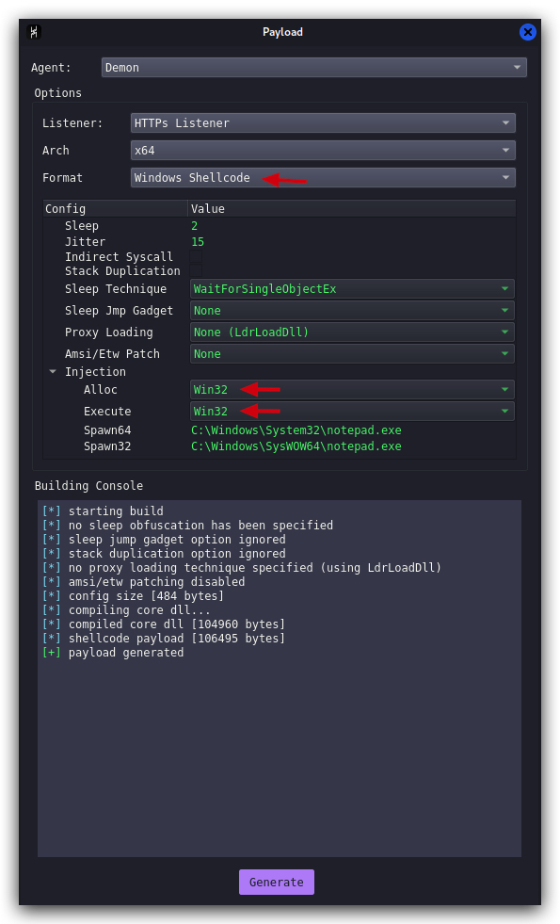Select the Alloc row label
This screenshot has height=924, width=560.
tap(101, 390)
